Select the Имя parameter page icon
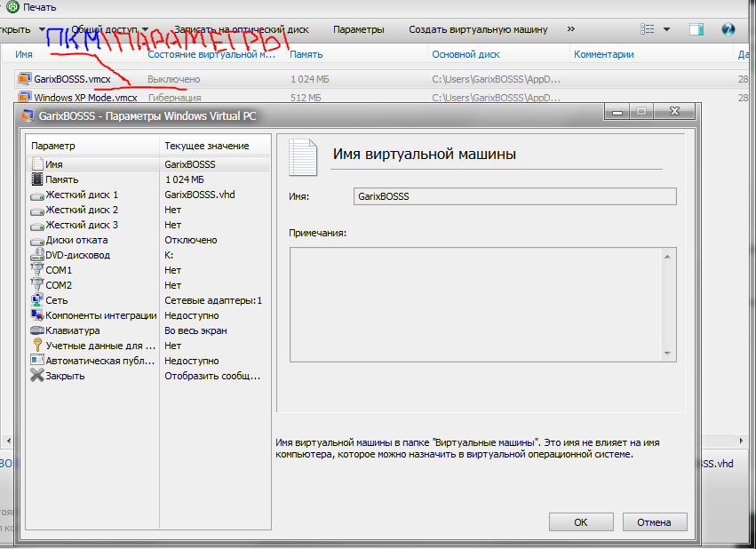The image size is (756, 549). coord(37,163)
